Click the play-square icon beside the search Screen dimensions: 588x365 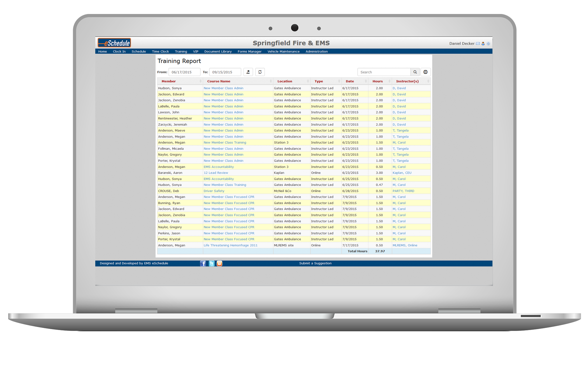(x=425, y=72)
